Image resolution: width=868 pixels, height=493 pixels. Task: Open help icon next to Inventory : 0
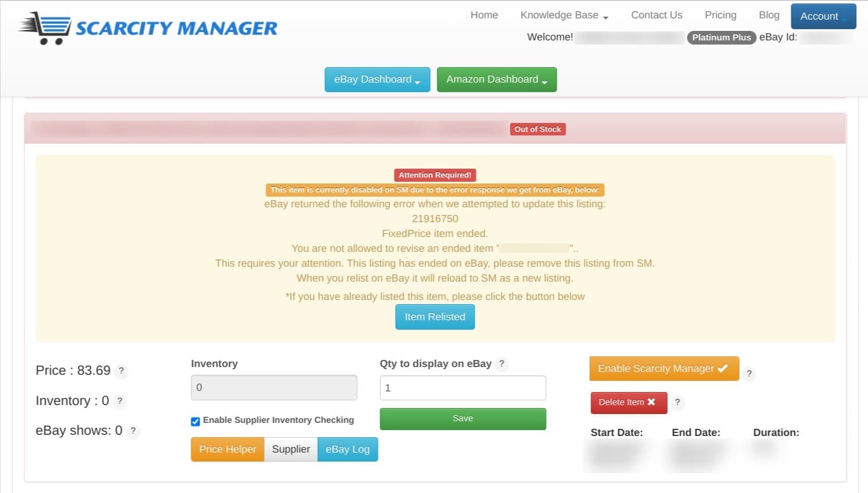tap(120, 401)
